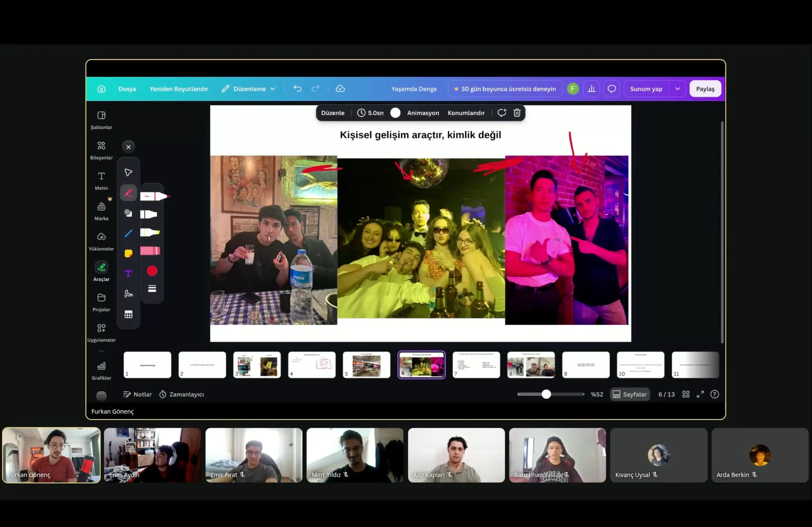Undo the last action
Viewport: 812px width, 527px height.
click(x=298, y=89)
